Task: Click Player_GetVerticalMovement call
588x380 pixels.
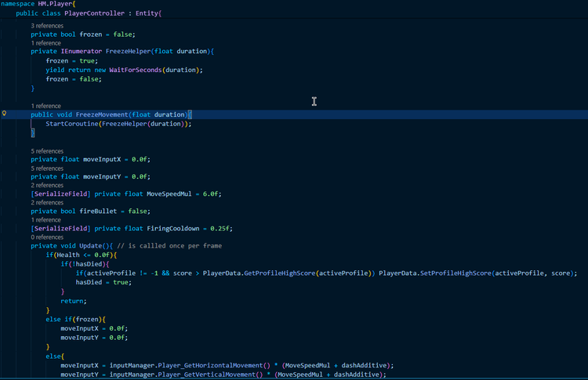Action: [207, 375]
